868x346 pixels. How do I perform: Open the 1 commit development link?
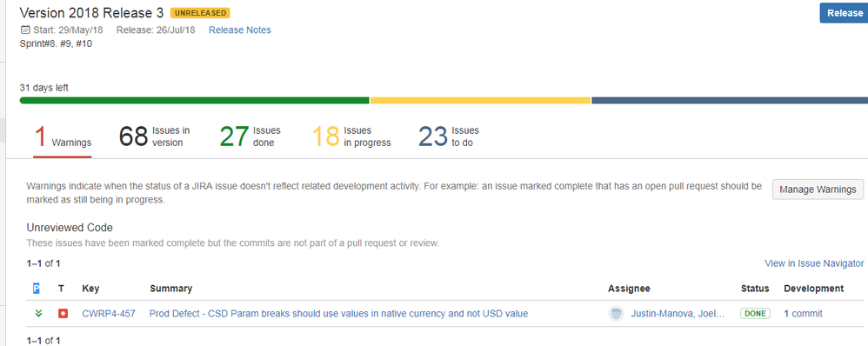[x=804, y=313]
